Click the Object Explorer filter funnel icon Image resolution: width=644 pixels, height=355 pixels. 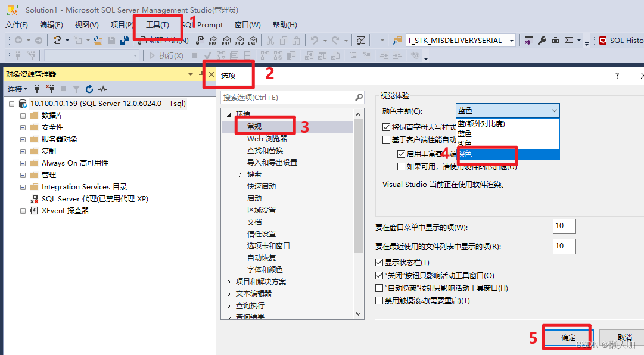pyautogui.click(x=76, y=89)
